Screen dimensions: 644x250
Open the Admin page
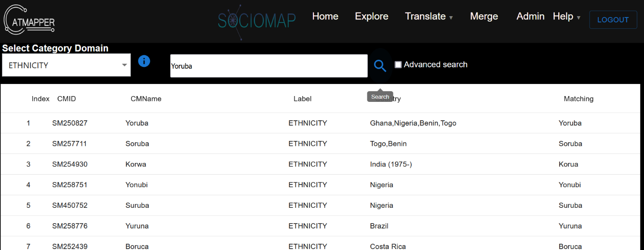530,17
